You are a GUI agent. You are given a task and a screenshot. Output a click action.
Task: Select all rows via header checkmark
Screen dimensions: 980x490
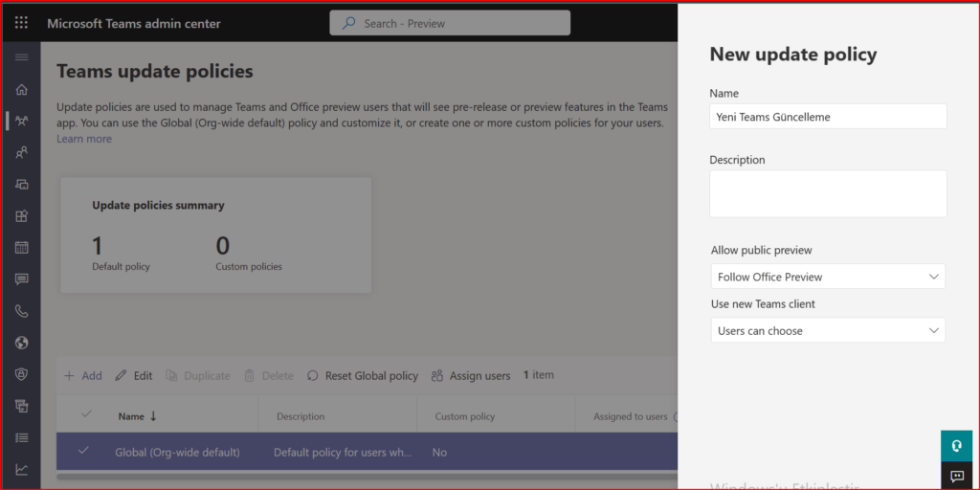click(87, 413)
